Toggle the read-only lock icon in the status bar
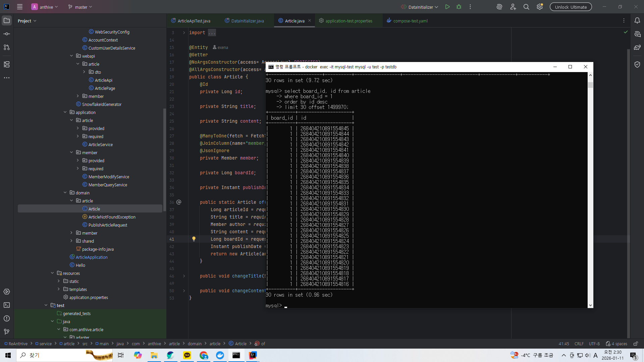Viewport: 644px width, 362px height. [x=636, y=344]
